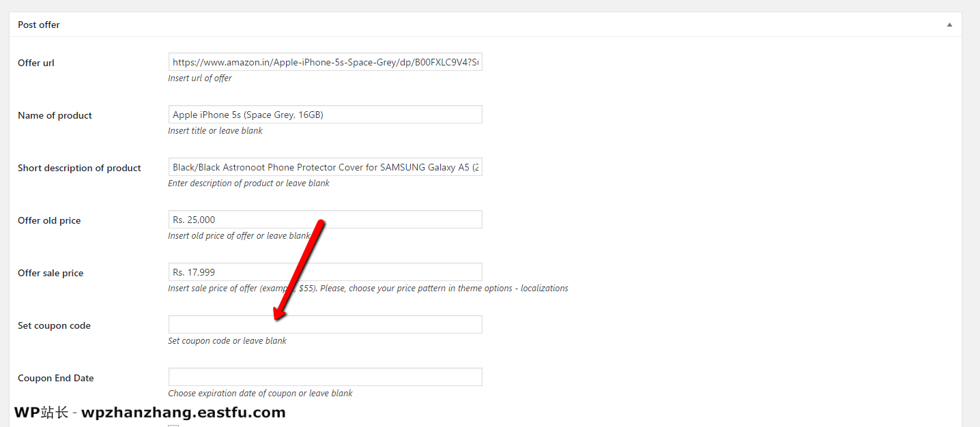Click the Coupon End Date field
Screen dimensions: 980x427
click(x=325, y=377)
